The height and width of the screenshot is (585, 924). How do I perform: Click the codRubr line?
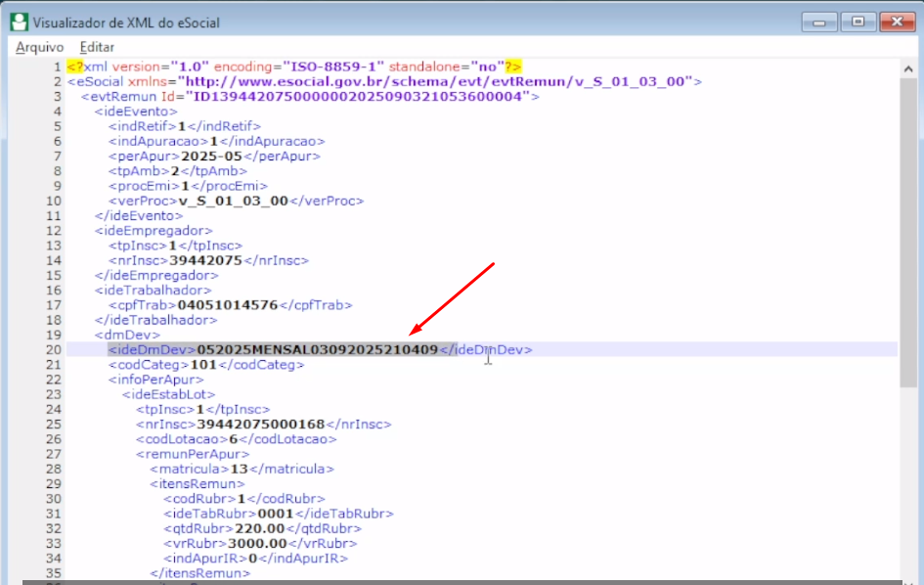tap(244, 499)
